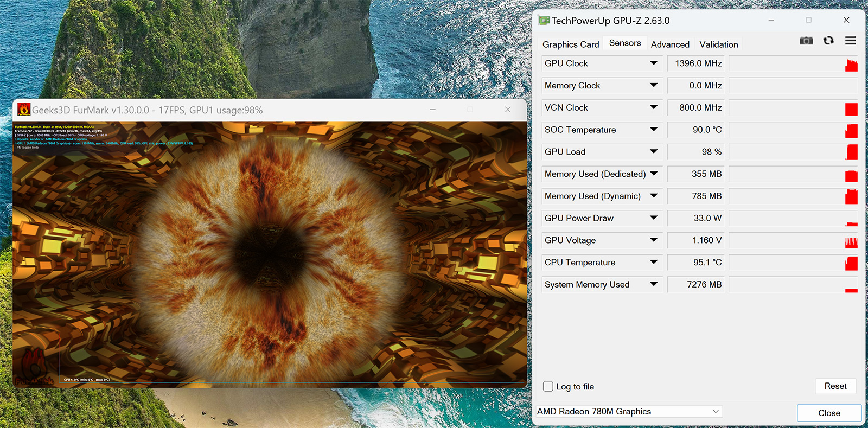The height and width of the screenshot is (428, 868).
Task: Open the AMD Radeon 780M Graphics selector
Action: 629,411
